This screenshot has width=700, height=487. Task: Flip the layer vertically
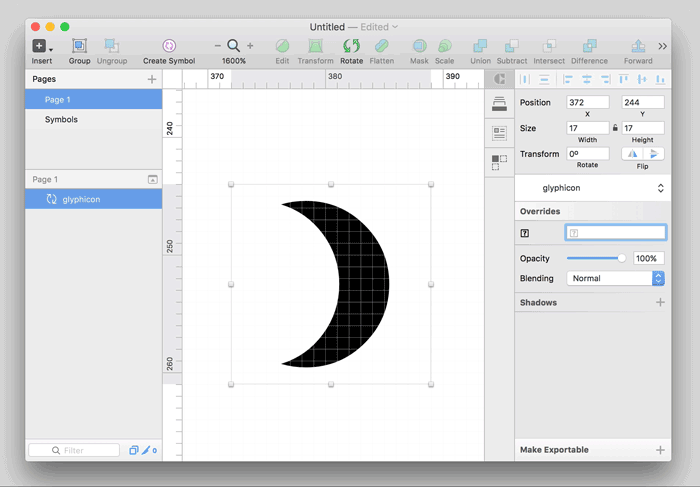point(654,154)
